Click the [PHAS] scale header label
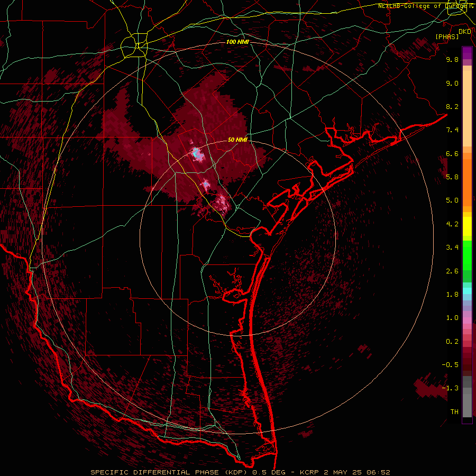The width and height of the screenshot is (476, 476). coord(447,36)
